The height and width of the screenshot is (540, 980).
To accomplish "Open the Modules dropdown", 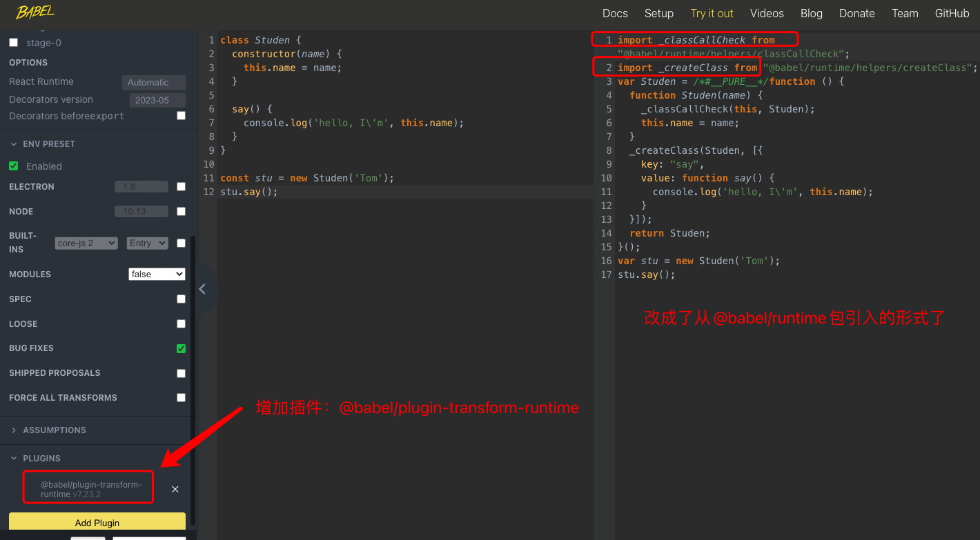I will (157, 274).
